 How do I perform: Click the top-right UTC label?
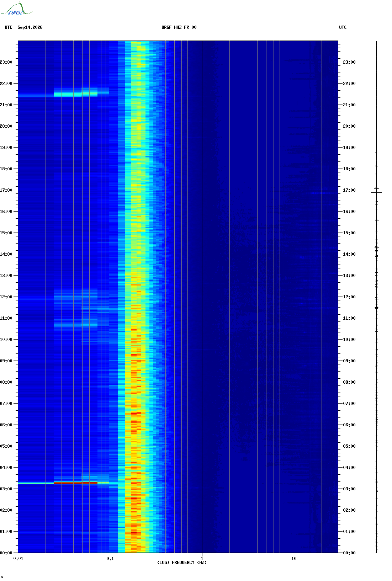[x=343, y=27]
